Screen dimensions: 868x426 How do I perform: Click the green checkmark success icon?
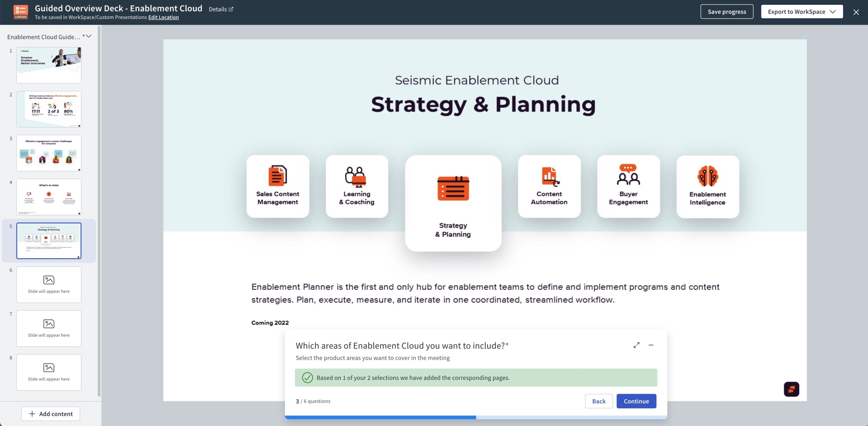[307, 378]
